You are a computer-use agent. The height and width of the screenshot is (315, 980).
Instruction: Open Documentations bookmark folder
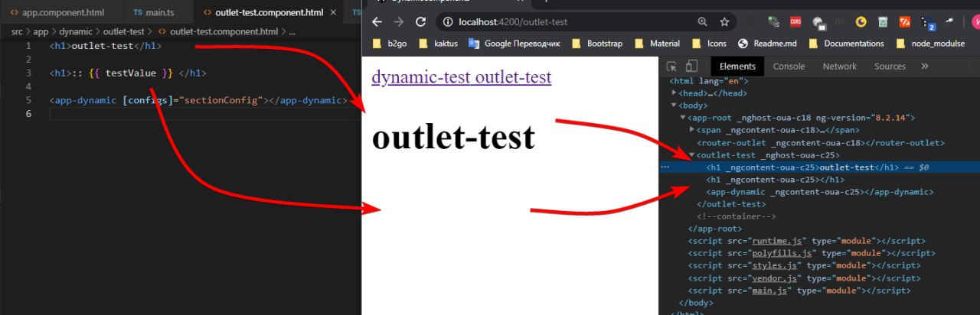click(x=847, y=44)
